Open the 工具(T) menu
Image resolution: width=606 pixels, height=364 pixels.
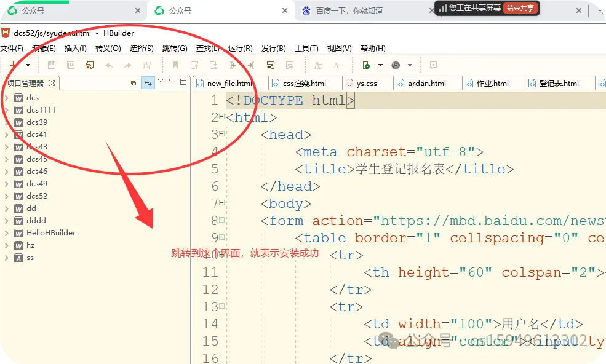click(x=306, y=49)
